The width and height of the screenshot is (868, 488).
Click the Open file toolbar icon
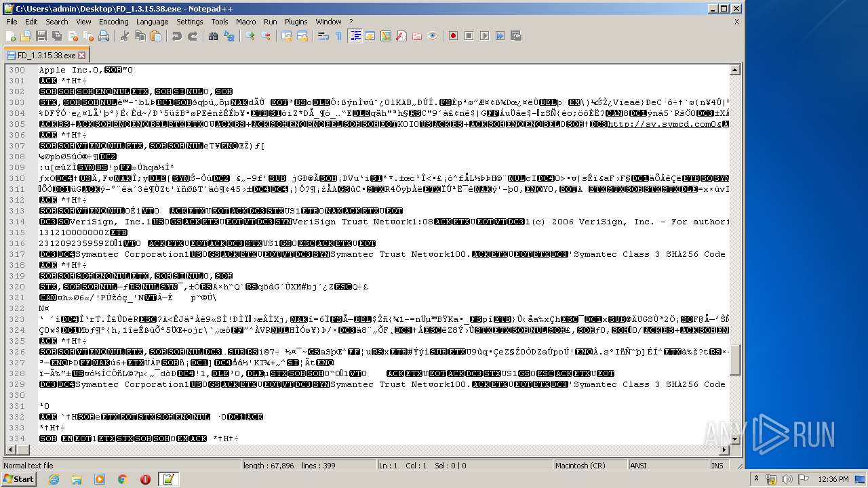pyautogui.click(x=26, y=36)
